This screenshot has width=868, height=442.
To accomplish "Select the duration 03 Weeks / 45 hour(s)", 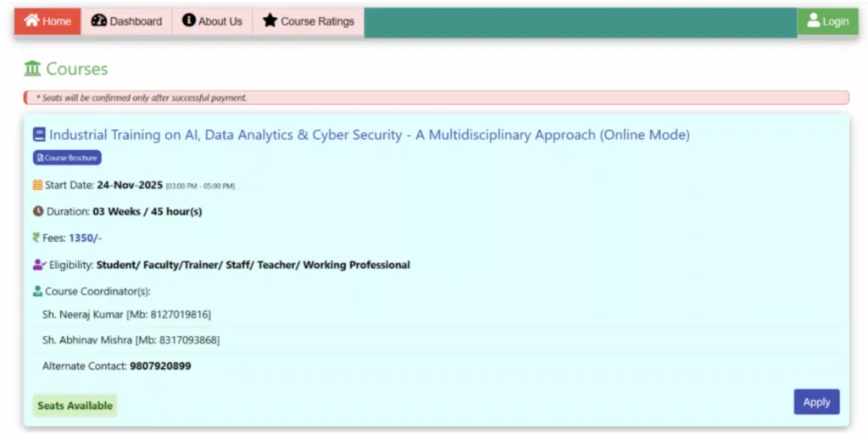I will [147, 211].
